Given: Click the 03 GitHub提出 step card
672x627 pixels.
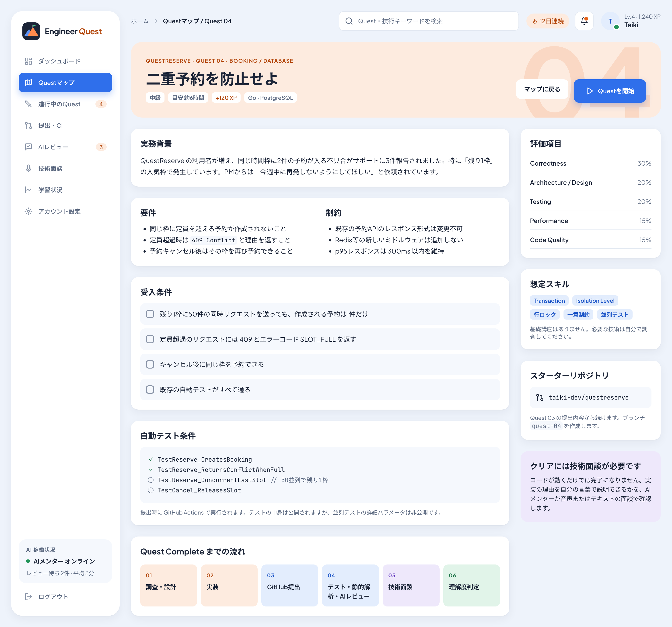Looking at the screenshot, I should tap(290, 585).
